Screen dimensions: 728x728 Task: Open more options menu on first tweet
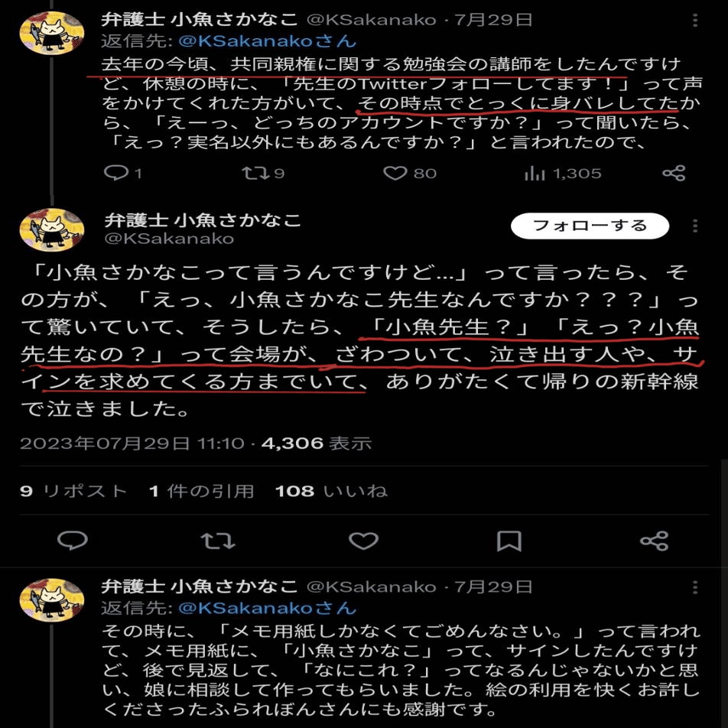point(694,20)
